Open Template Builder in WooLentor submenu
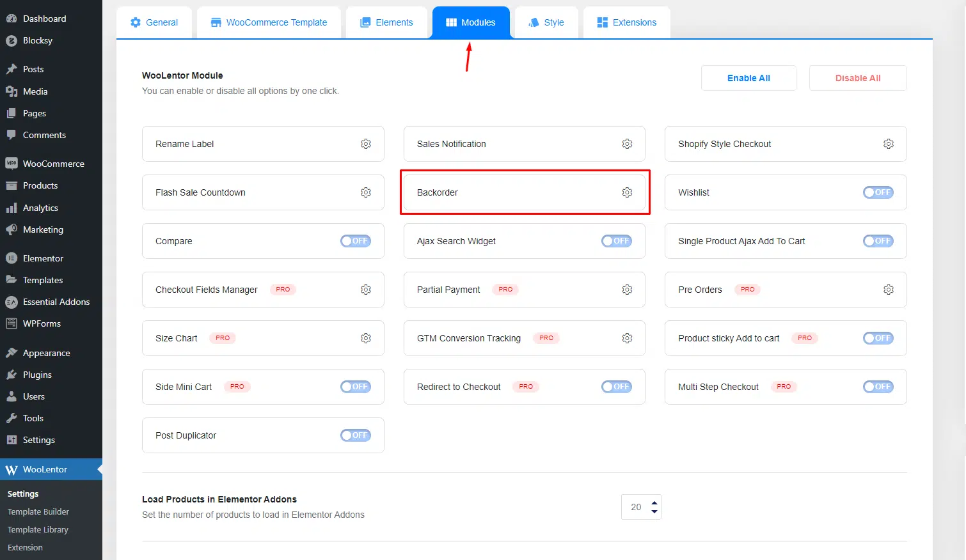 (38, 511)
